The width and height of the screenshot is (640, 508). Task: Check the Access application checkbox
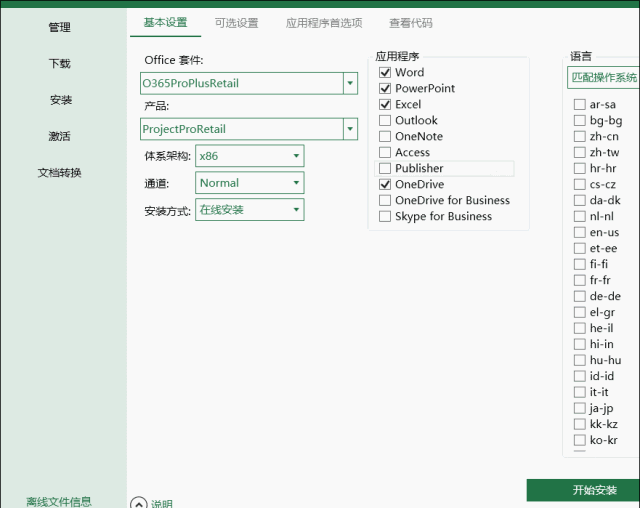[385, 152]
